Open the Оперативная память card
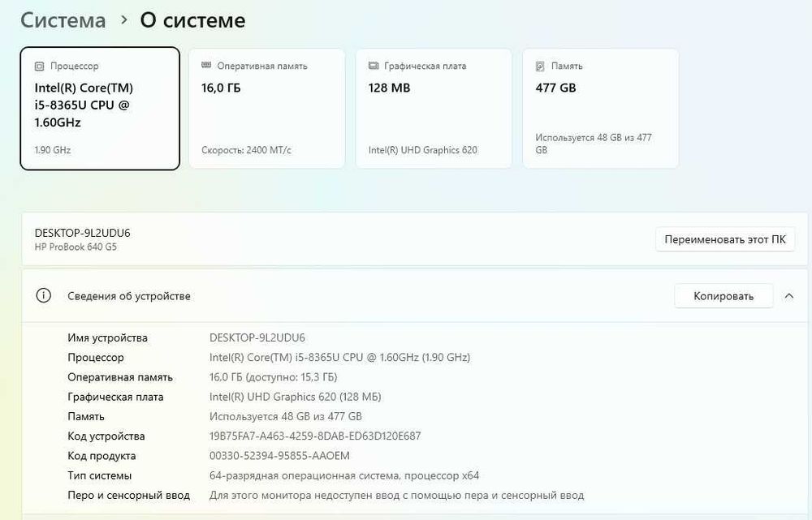This screenshot has height=520, width=812. (266, 108)
